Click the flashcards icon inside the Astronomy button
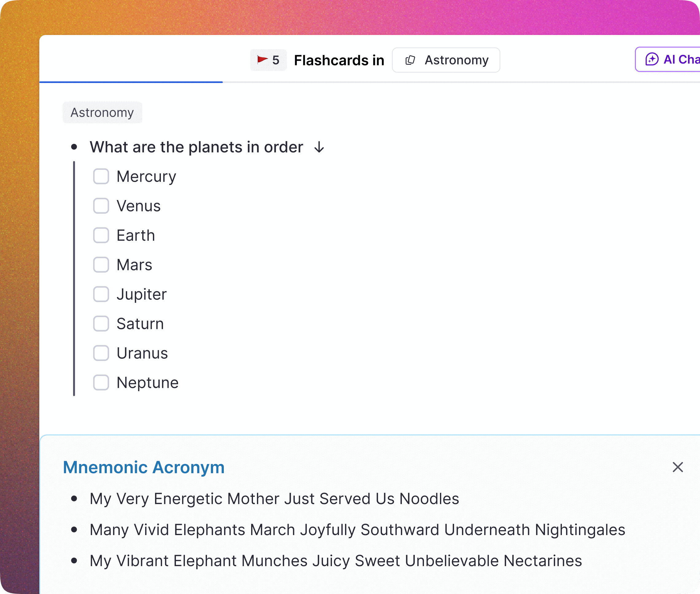This screenshot has height=594, width=700. pyautogui.click(x=410, y=60)
